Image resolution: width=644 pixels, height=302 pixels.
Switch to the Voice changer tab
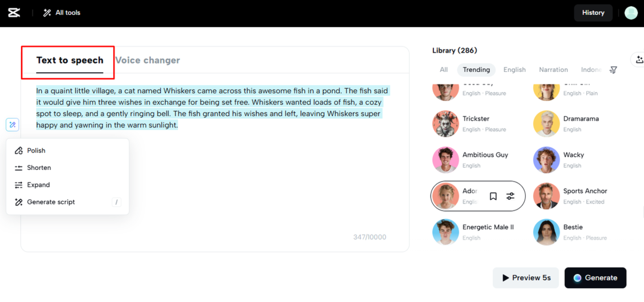[148, 60]
